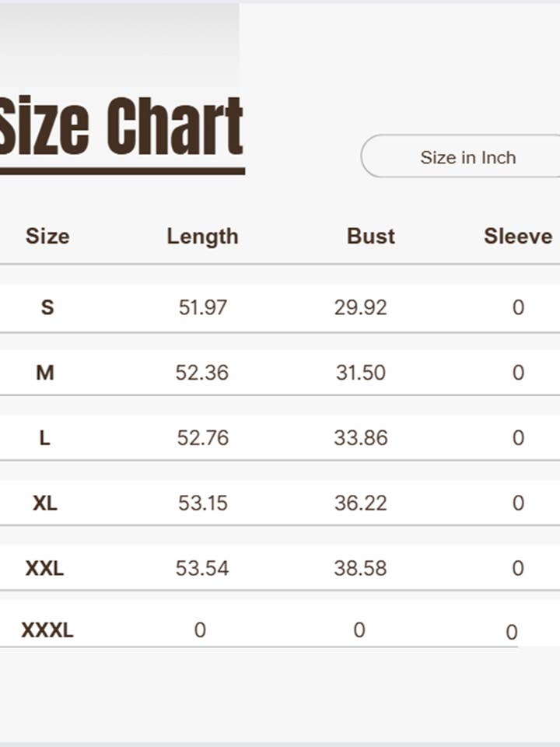Click the 53.15 length value

coord(202,503)
